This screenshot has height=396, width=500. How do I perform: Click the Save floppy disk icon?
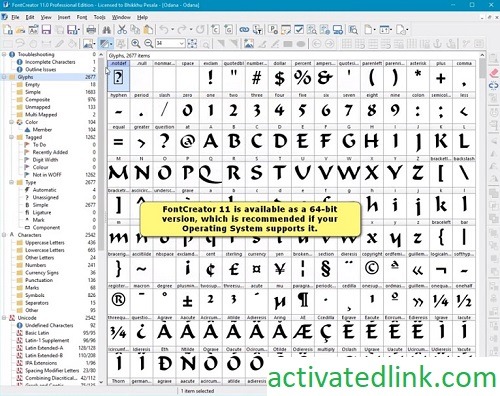46,30
